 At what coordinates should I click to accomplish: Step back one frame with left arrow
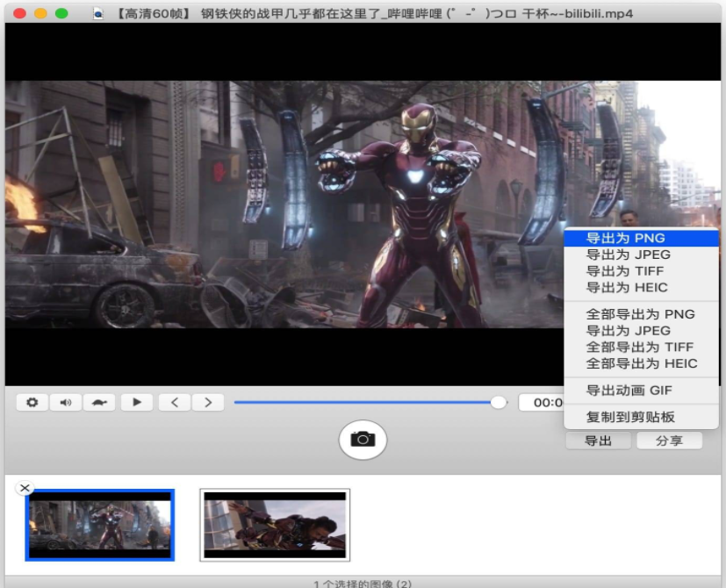pyautogui.click(x=175, y=403)
